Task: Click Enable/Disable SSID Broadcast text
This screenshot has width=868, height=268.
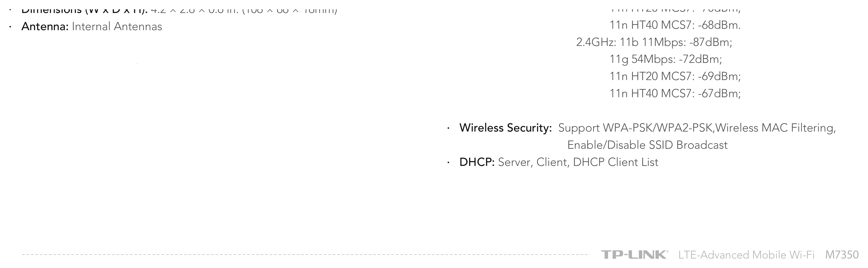Action: [x=647, y=145]
